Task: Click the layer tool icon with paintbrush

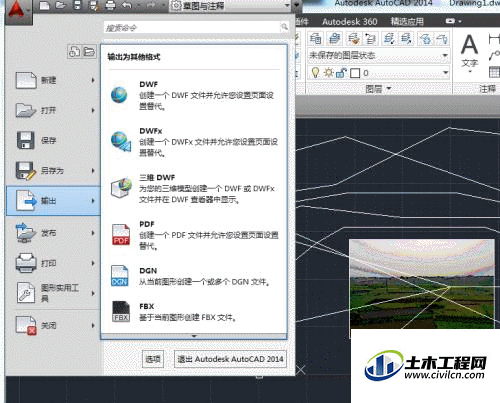Action: (354, 39)
